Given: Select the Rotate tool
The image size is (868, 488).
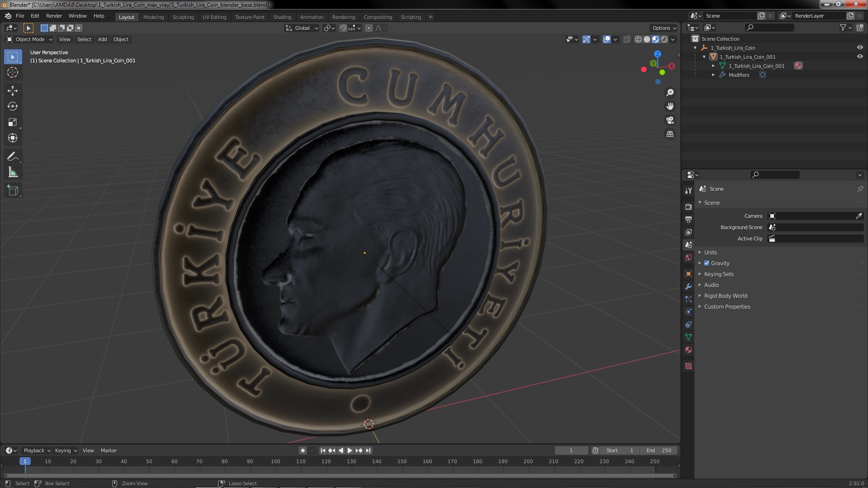Looking at the screenshot, I should (13, 107).
